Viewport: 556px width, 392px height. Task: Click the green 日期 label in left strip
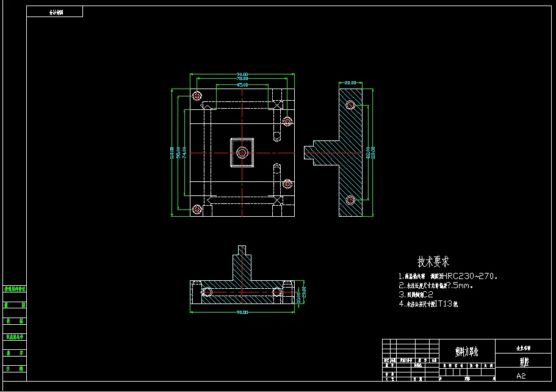tap(15, 369)
